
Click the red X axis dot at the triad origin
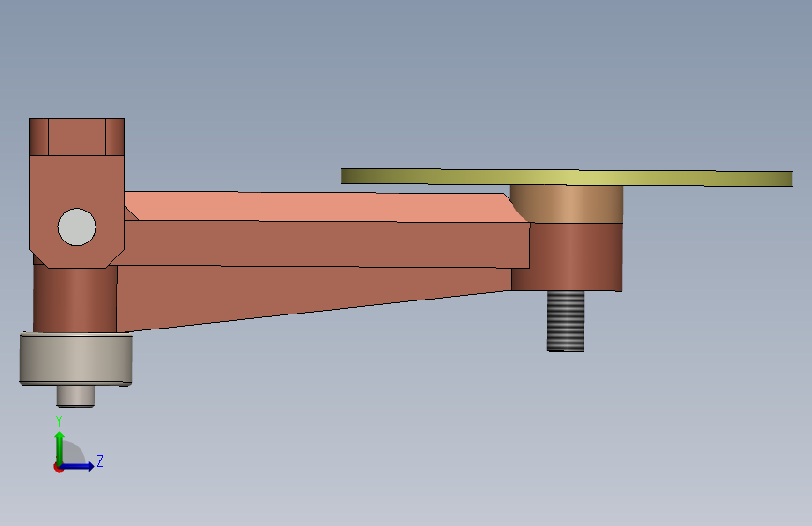pos(57,467)
